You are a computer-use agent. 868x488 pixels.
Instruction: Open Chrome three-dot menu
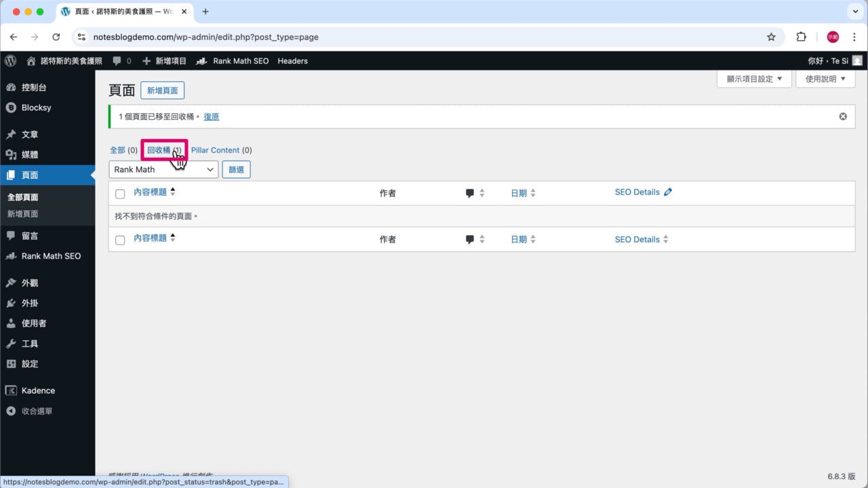(854, 37)
